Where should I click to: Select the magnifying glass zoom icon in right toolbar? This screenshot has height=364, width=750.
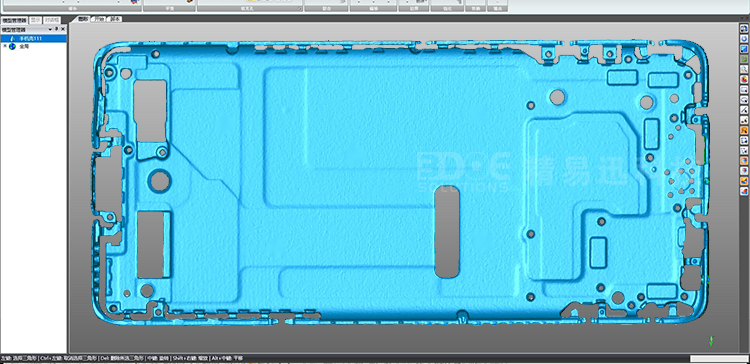[744, 69]
